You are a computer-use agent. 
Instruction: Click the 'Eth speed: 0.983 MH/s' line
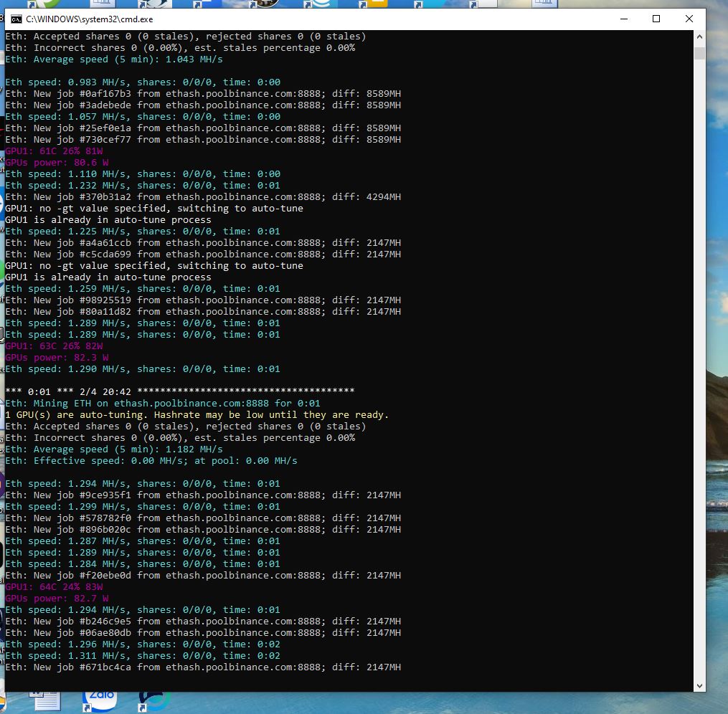coord(143,82)
